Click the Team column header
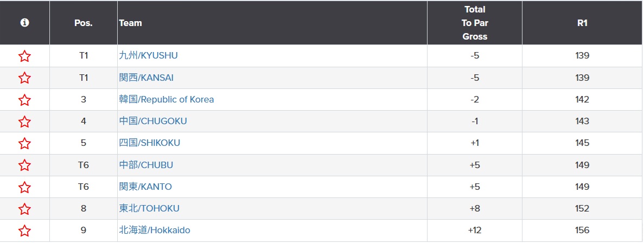Screen dimensions: 644x243 coord(131,23)
